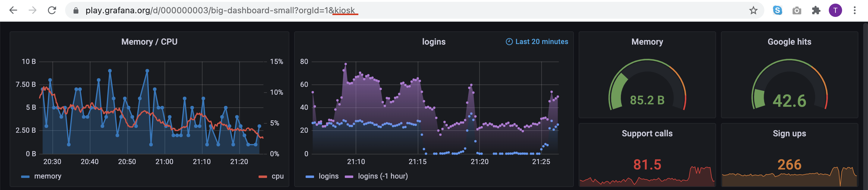Open the Memory / CPU panel title
The image size is (868, 190).
coord(149,42)
